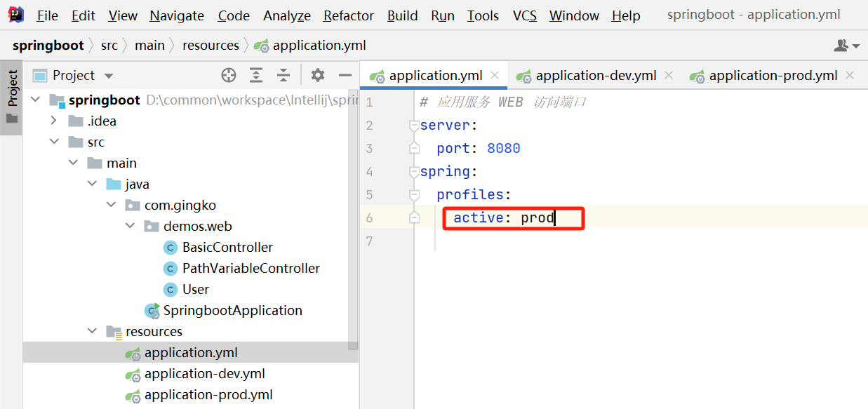Close the application-prod.yml editor tab
Screen dimensions: 868x409
849,75
